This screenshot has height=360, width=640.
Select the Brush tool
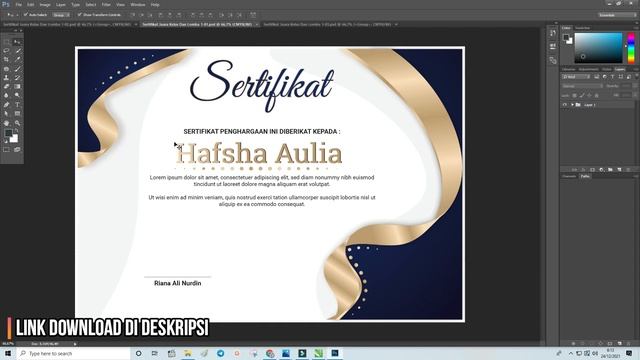pos(17,69)
